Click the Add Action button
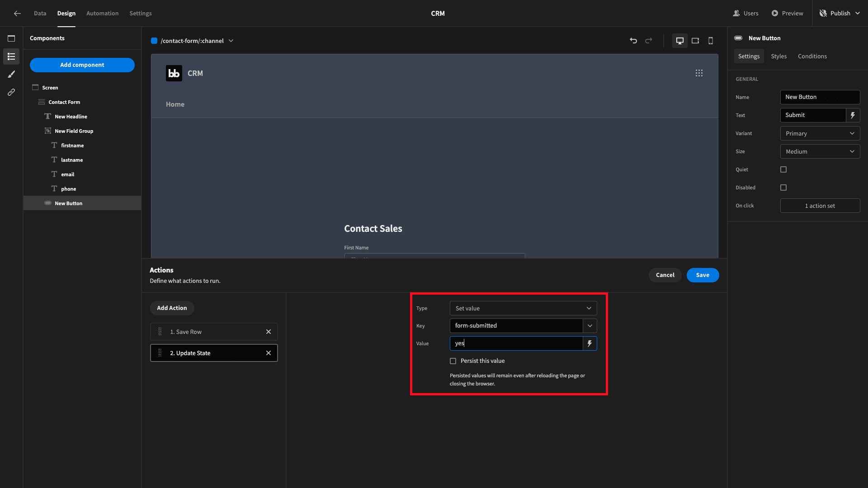Screen dimensions: 868x488 [172, 308]
